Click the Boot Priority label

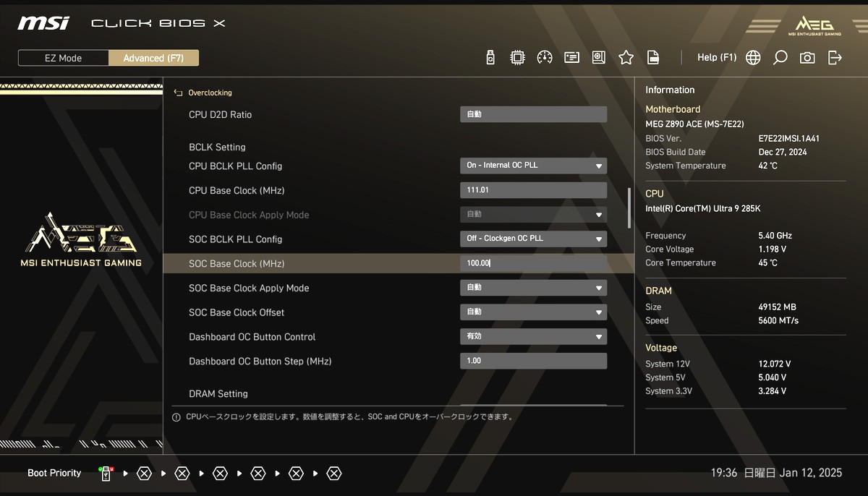click(x=54, y=473)
